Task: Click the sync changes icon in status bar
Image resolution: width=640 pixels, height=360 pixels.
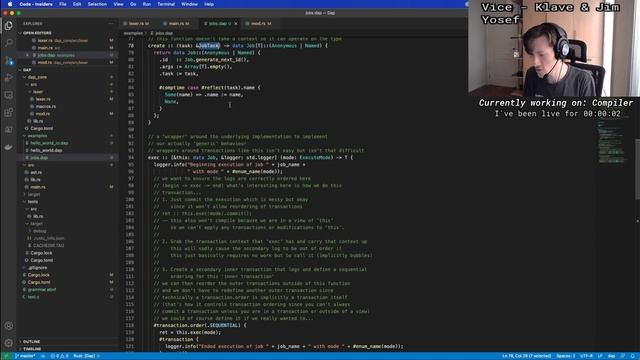Action: (43, 356)
